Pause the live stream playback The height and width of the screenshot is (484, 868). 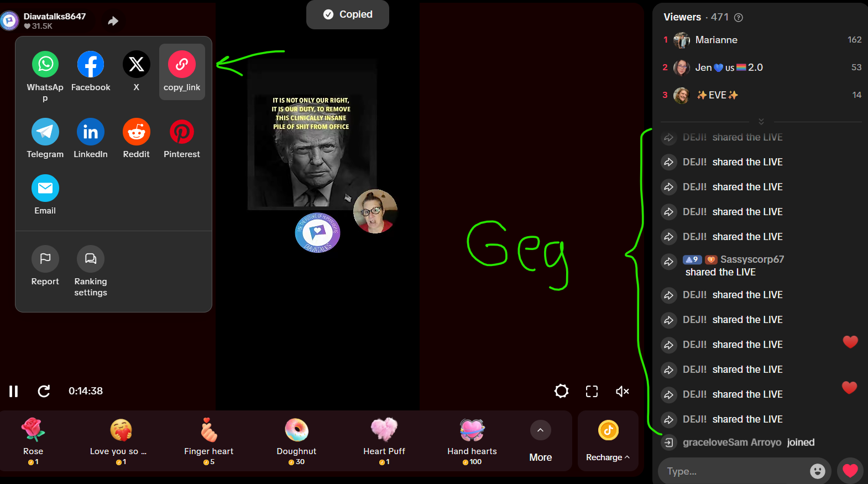(14, 391)
